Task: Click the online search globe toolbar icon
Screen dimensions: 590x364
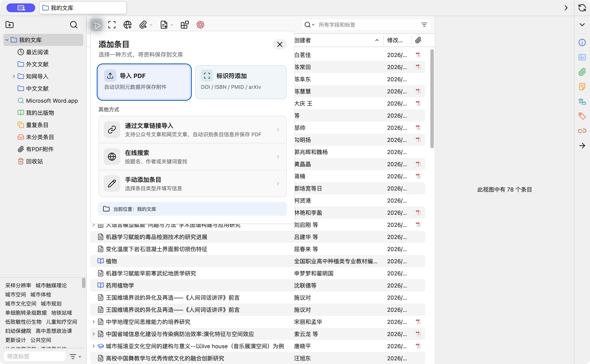Action: point(128,25)
